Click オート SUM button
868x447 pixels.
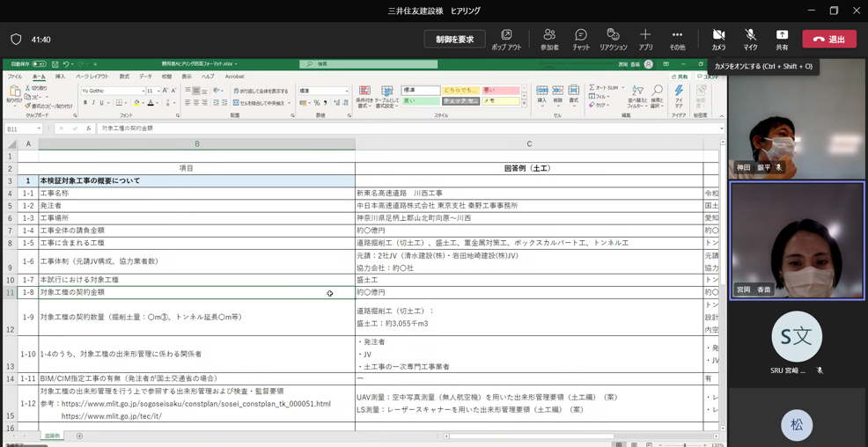[x=603, y=88]
